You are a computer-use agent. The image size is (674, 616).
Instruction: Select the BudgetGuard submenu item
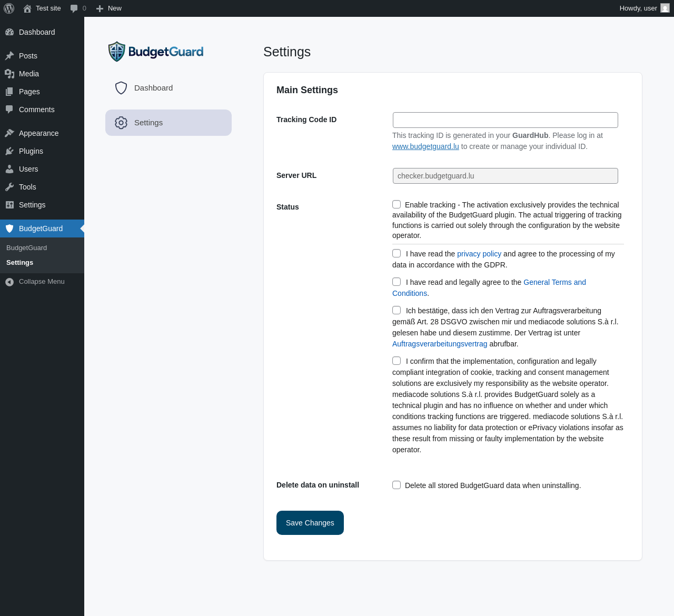tap(26, 248)
